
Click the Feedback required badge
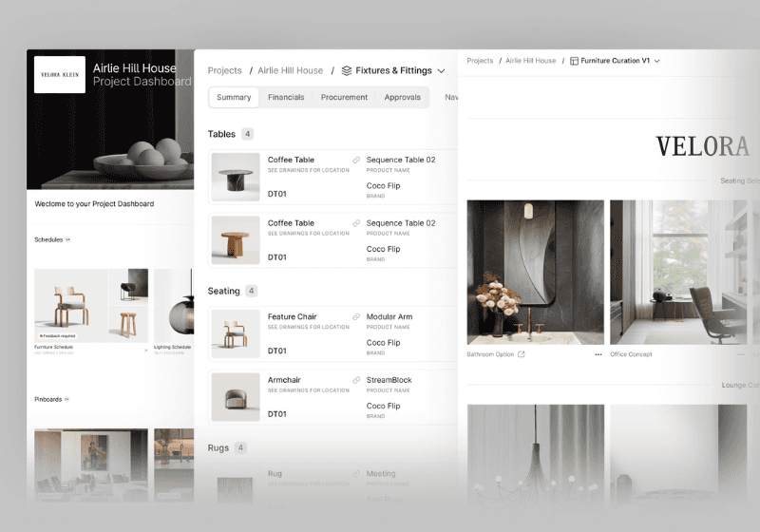tap(57, 335)
